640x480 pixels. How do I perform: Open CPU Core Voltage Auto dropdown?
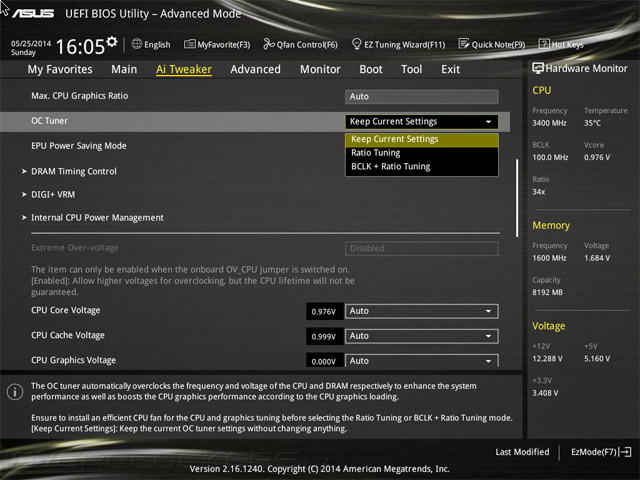pos(422,311)
